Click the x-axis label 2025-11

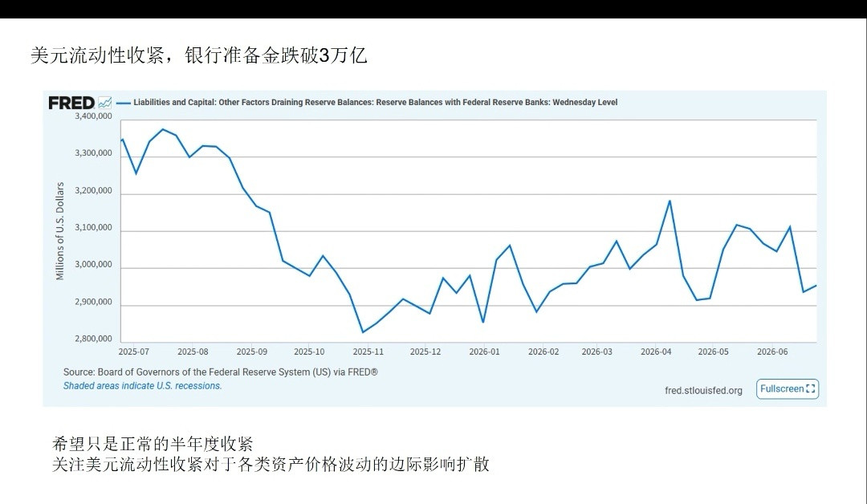368,352
